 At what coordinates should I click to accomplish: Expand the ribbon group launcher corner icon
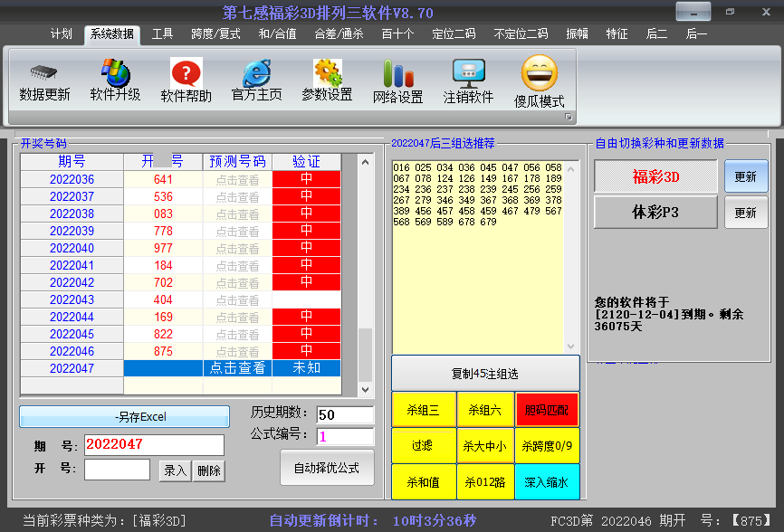click(569, 117)
